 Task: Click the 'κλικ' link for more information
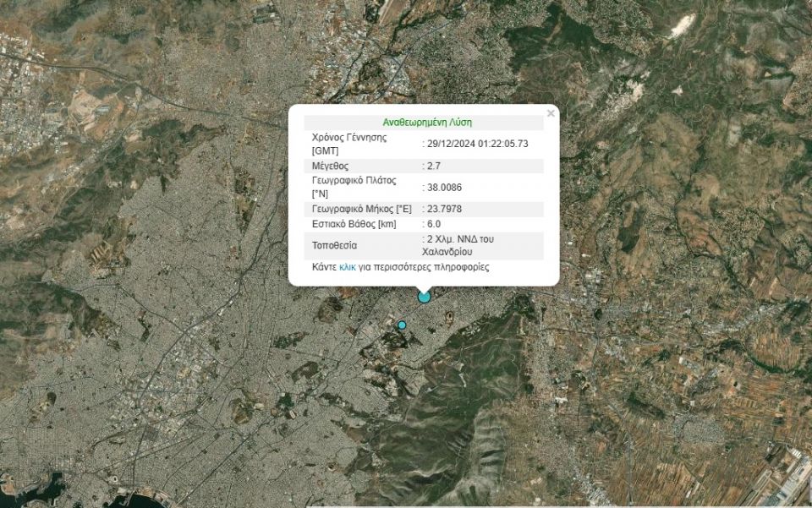pyautogui.click(x=348, y=267)
